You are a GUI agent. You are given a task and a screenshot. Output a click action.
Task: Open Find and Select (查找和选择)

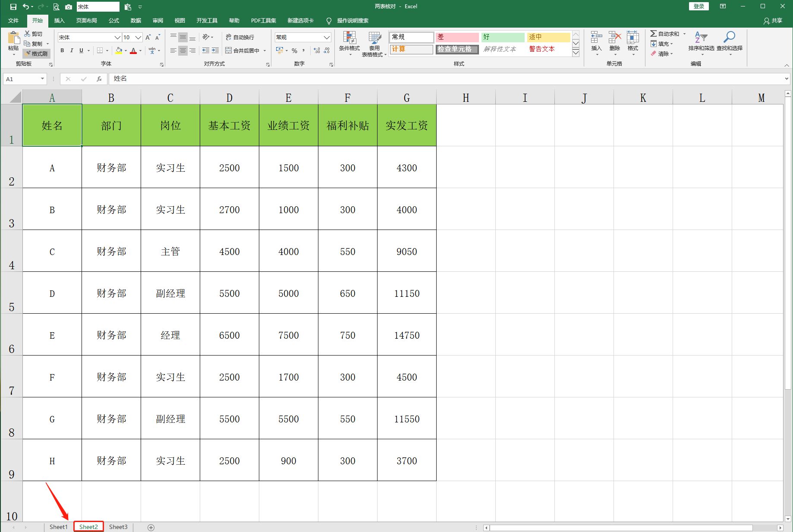click(730, 42)
